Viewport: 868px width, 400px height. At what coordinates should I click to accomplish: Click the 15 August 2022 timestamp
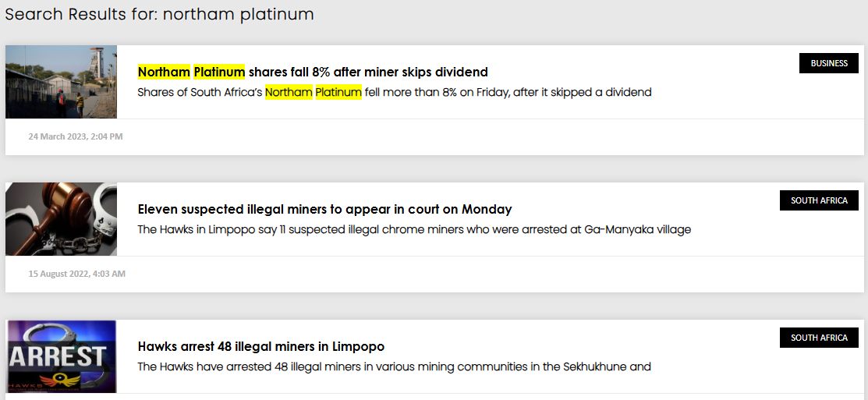77,274
